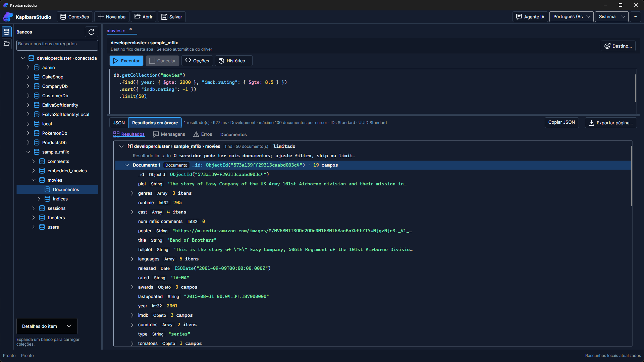Open the folder panel icon in sidebar

coord(6,44)
